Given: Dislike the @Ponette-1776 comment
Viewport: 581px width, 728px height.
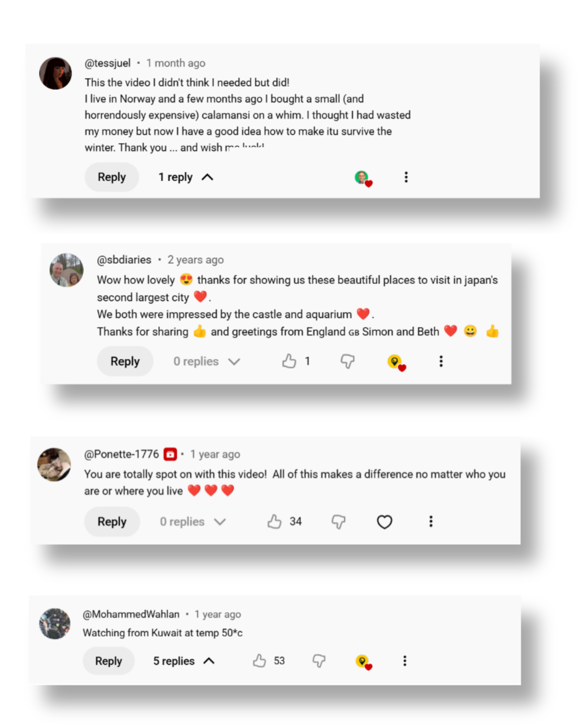Looking at the screenshot, I should pyautogui.click(x=338, y=521).
